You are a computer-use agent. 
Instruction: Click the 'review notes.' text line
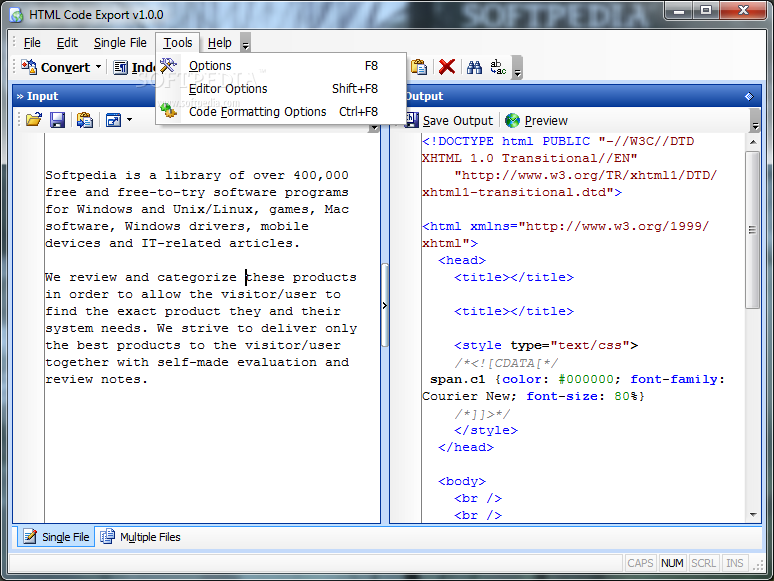(96, 380)
